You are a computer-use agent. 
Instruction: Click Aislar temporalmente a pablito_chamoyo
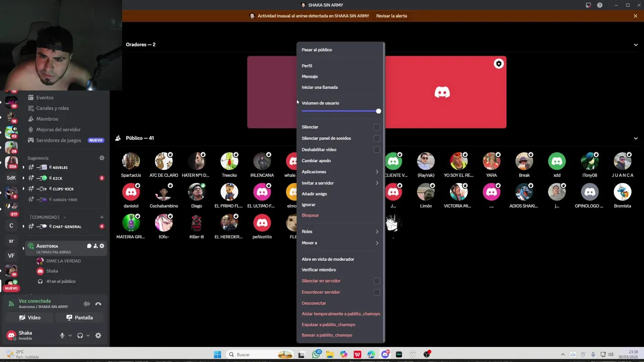[x=340, y=314]
